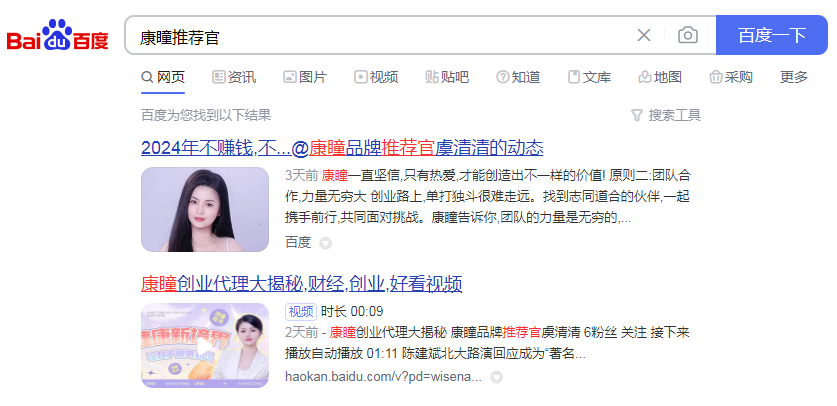Switch to the 资讯 tab
This screenshot has width=837, height=406.
[x=234, y=77]
